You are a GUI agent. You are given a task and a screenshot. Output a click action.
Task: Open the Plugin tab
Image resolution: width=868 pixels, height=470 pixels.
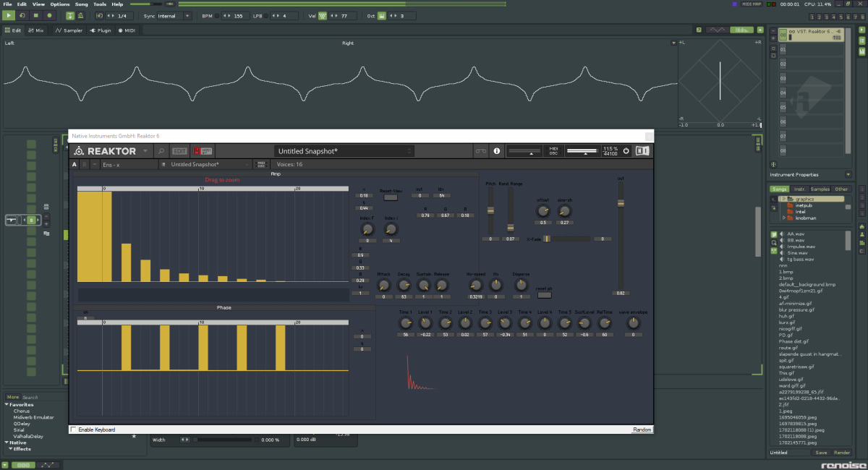pyautogui.click(x=100, y=30)
